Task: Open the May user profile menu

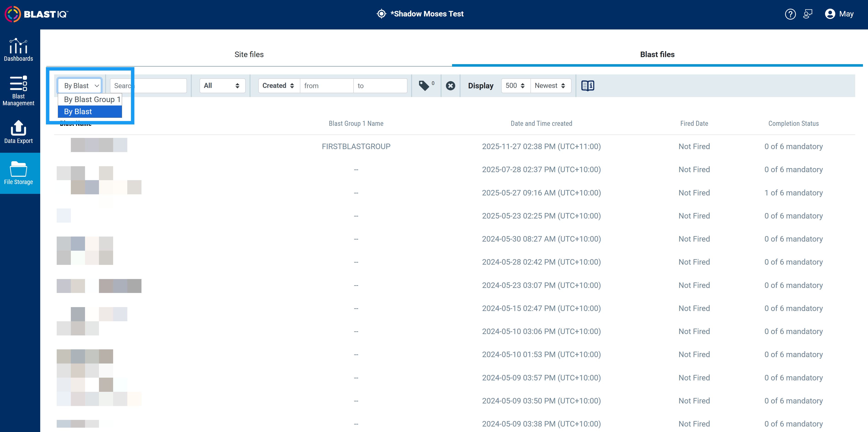Action: pyautogui.click(x=839, y=14)
